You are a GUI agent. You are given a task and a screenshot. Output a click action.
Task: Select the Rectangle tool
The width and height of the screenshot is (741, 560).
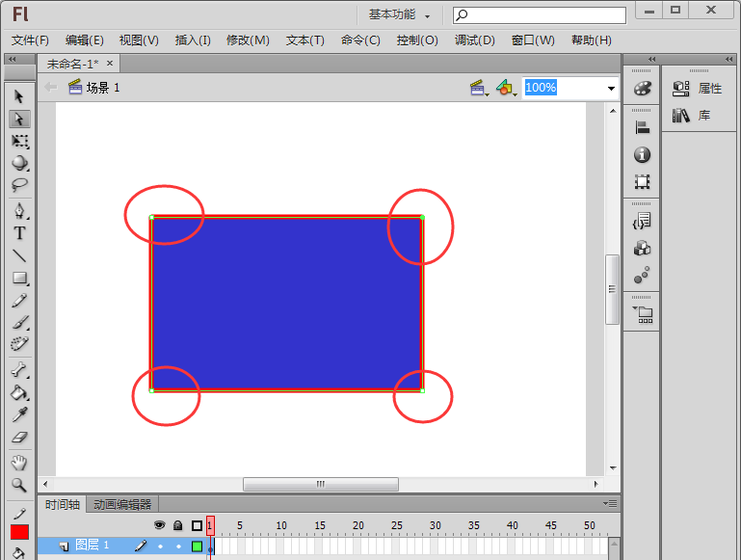click(19, 278)
